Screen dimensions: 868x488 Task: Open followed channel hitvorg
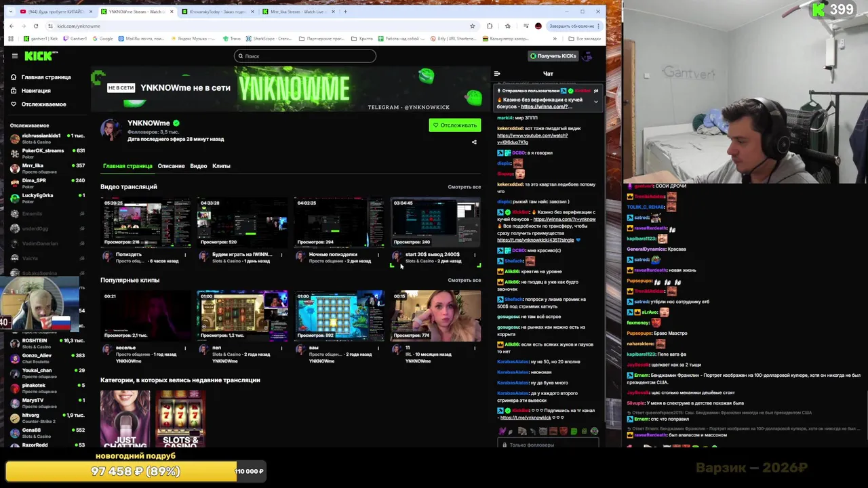[x=46, y=418]
